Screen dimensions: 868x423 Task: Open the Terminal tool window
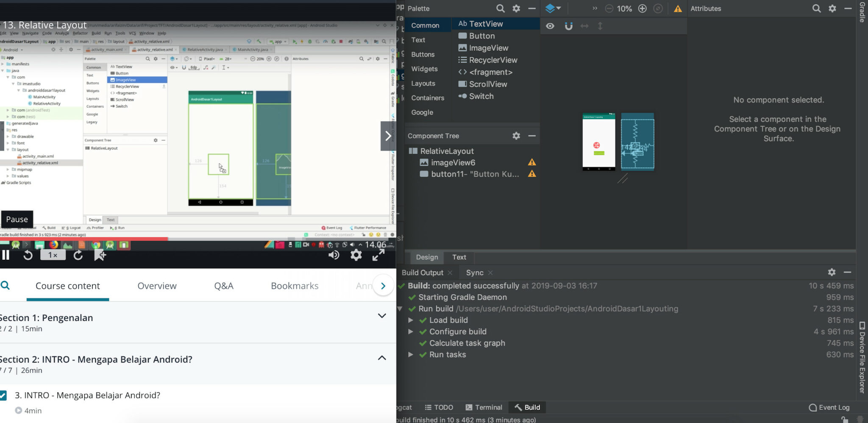(x=484, y=407)
